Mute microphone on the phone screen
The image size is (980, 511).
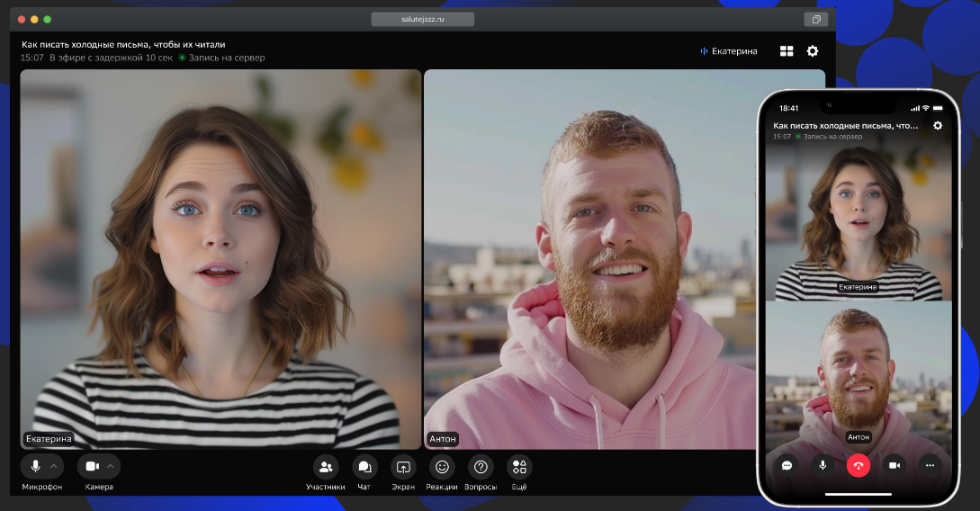pyautogui.click(x=823, y=465)
